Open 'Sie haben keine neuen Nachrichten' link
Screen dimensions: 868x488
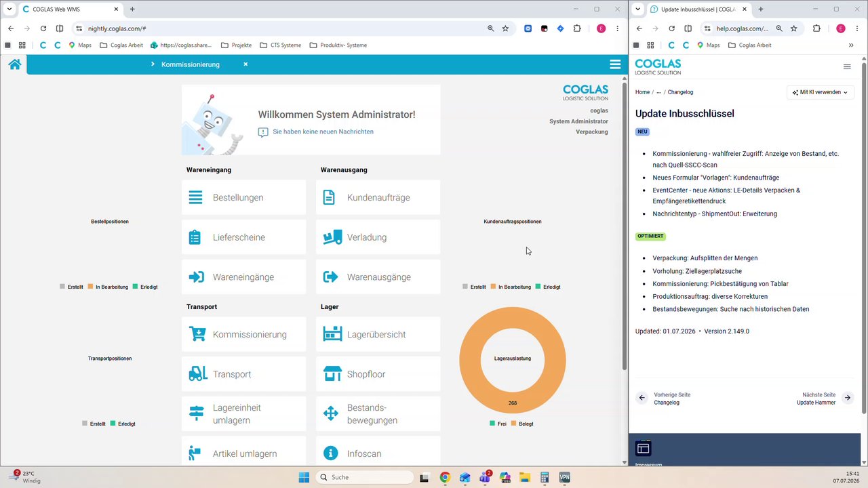coord(323,131)
